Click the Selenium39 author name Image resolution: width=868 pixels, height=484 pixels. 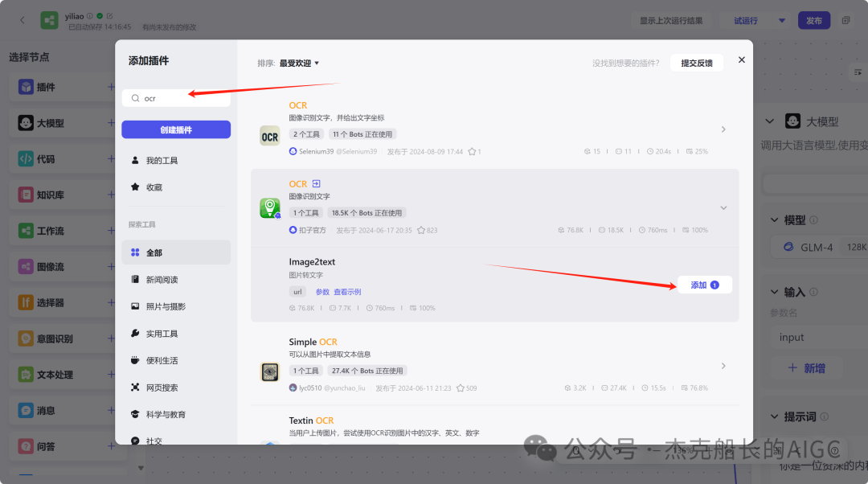[316, 152]
